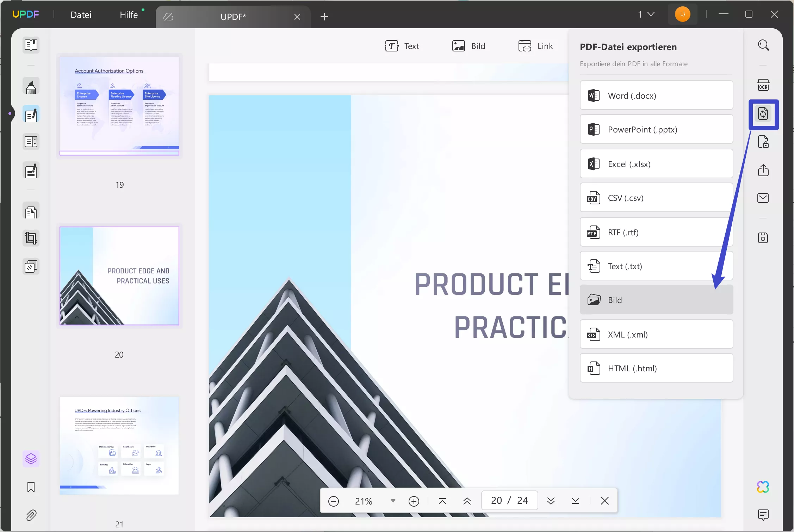Open the search magnifier tool

tap(763, 45)
